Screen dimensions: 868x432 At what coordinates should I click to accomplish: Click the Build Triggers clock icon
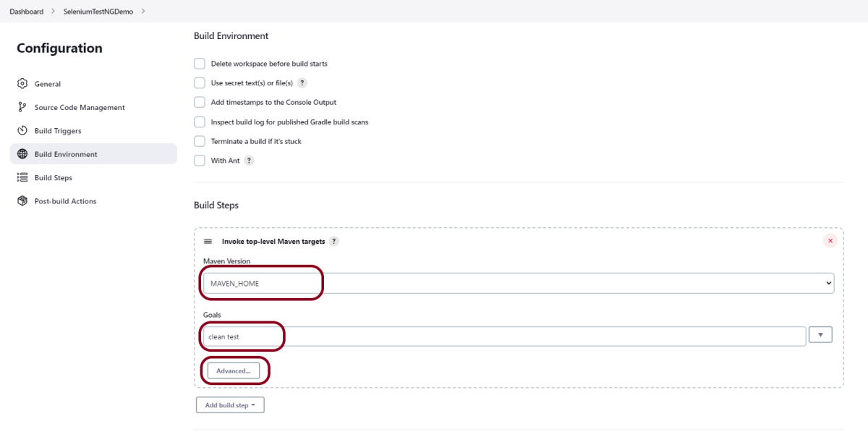click(22, 131)
